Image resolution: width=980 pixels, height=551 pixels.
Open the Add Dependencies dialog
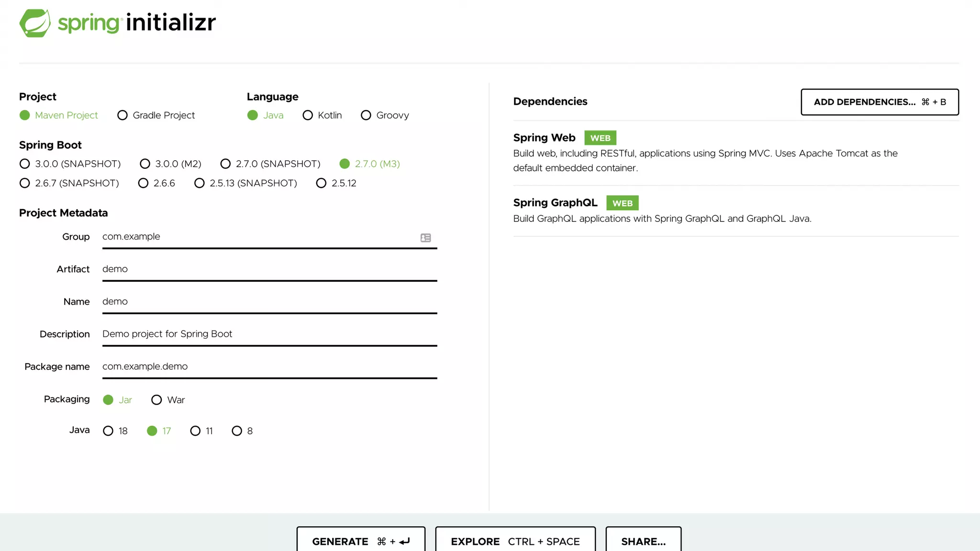[x=880, y=102]
